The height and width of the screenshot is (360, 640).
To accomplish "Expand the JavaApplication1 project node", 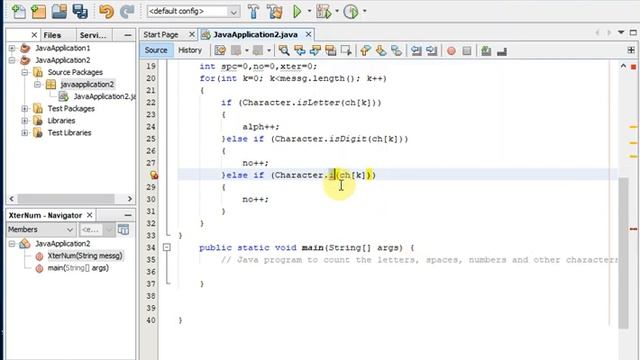I will coord(12,48).
